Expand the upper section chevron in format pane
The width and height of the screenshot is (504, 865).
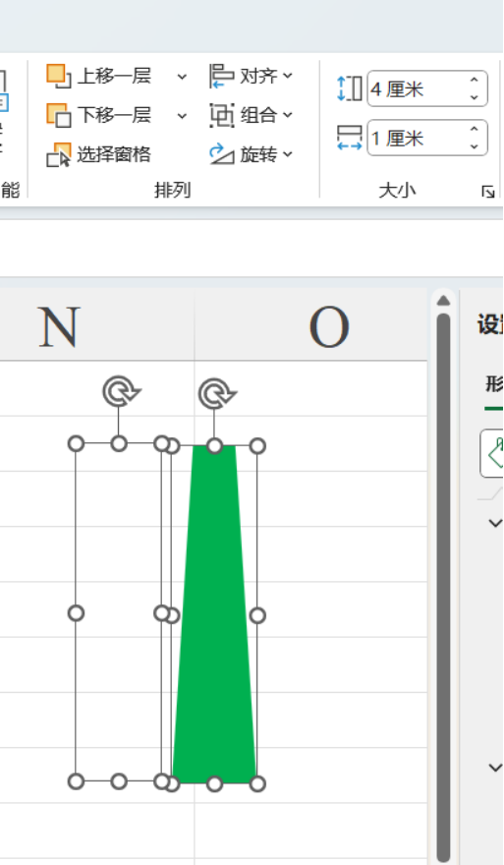pyautogui.click(x=495, y=522)
